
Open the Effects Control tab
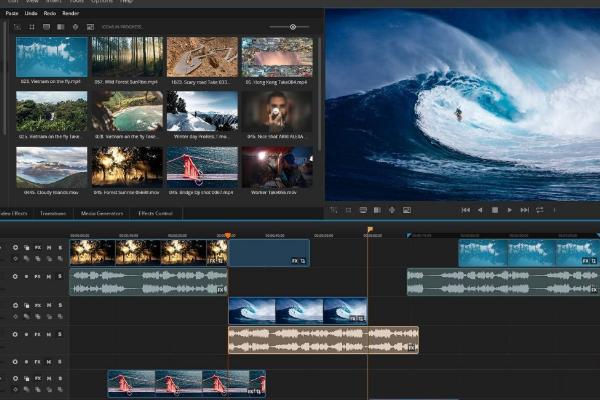point(155,213)
